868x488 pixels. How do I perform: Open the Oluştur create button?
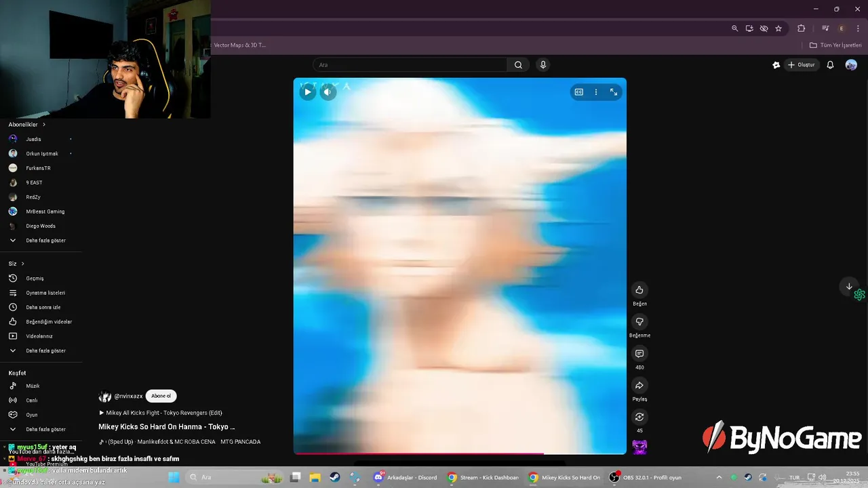[x=802, y=65]
